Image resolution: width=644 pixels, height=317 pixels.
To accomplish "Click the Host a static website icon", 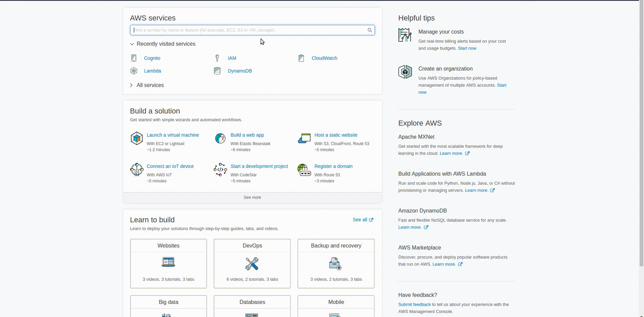I will pos(304,138).
